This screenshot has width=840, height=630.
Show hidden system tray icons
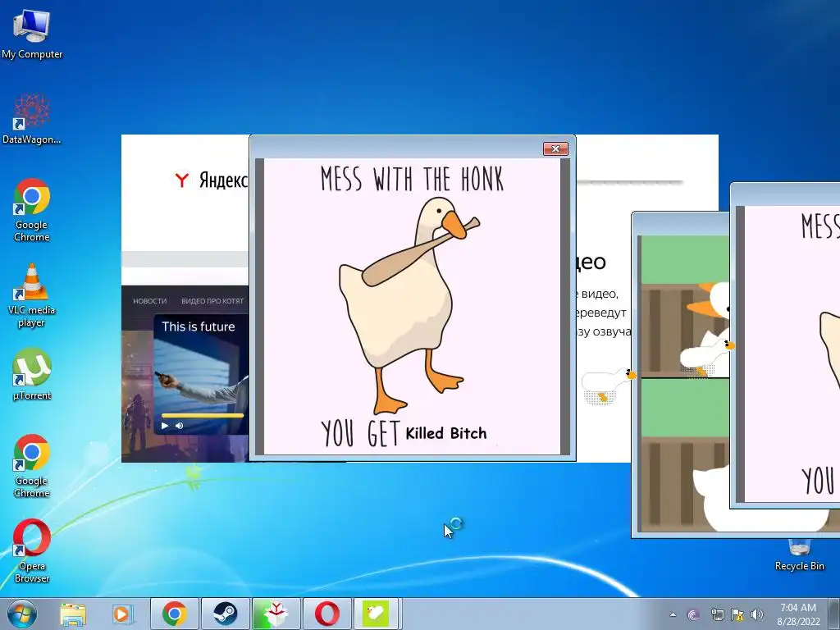(673, 614)
